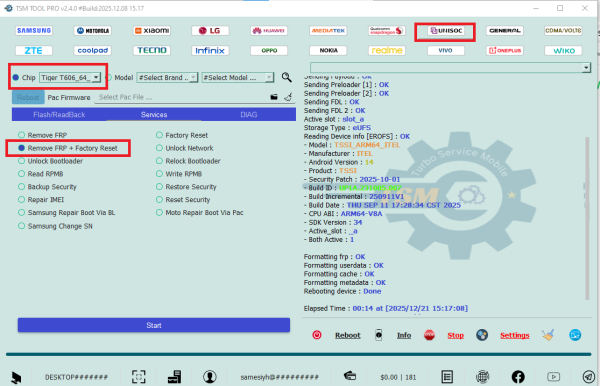Click the red stop sign icon

[429, 335]
